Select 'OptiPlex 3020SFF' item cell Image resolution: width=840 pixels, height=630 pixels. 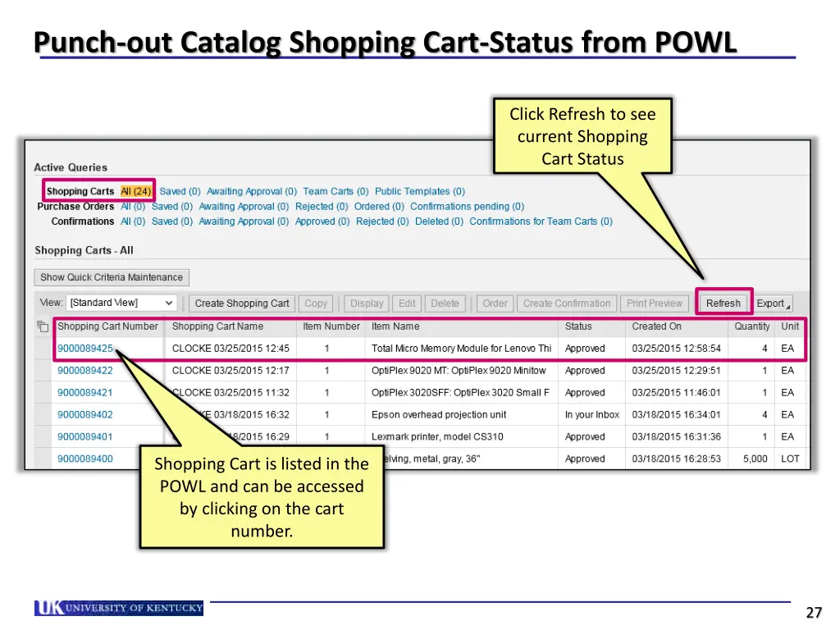point(462,392)
